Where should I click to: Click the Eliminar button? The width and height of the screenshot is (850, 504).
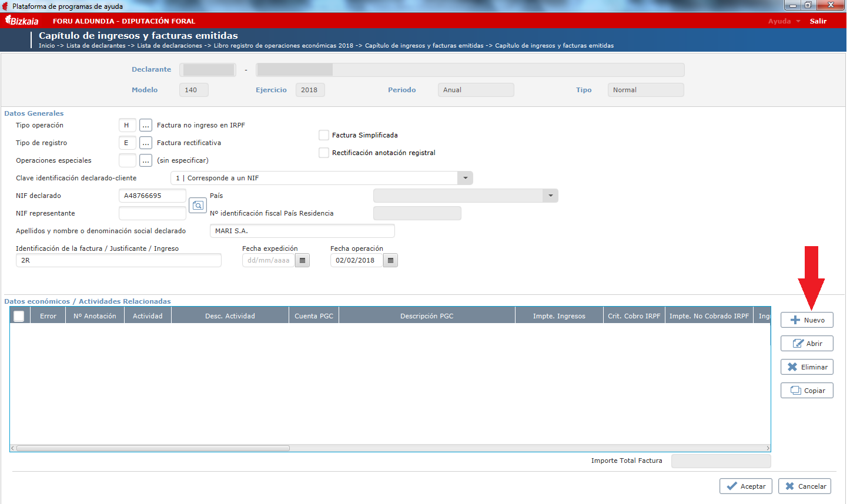click(807, 367)
